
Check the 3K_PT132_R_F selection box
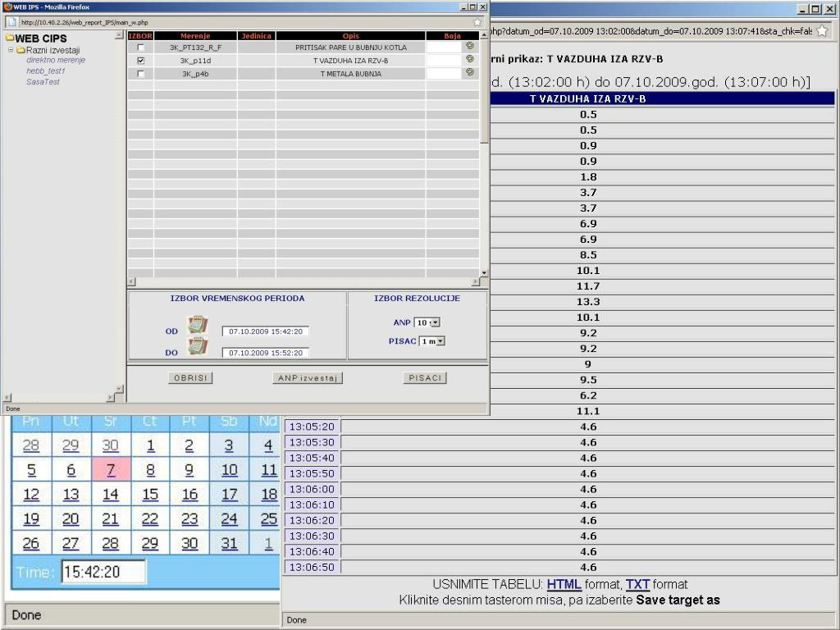point(140,47)
